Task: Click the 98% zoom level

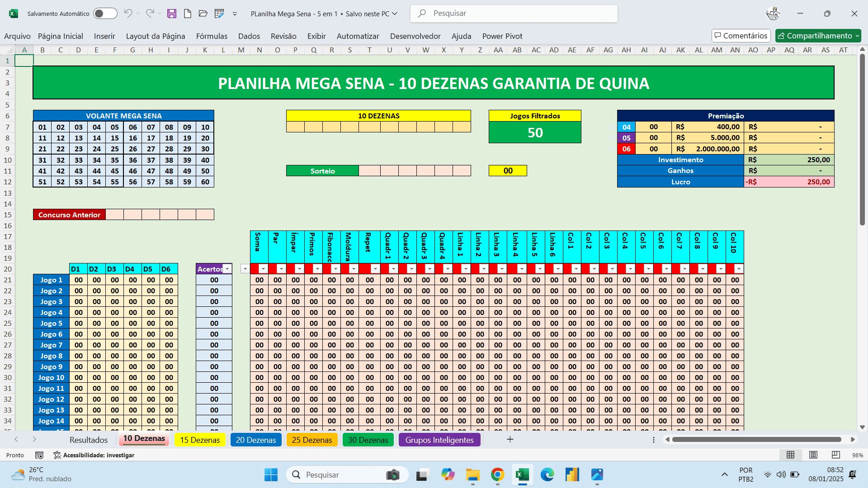Action: pyautogui.click(x=858, y=455)
